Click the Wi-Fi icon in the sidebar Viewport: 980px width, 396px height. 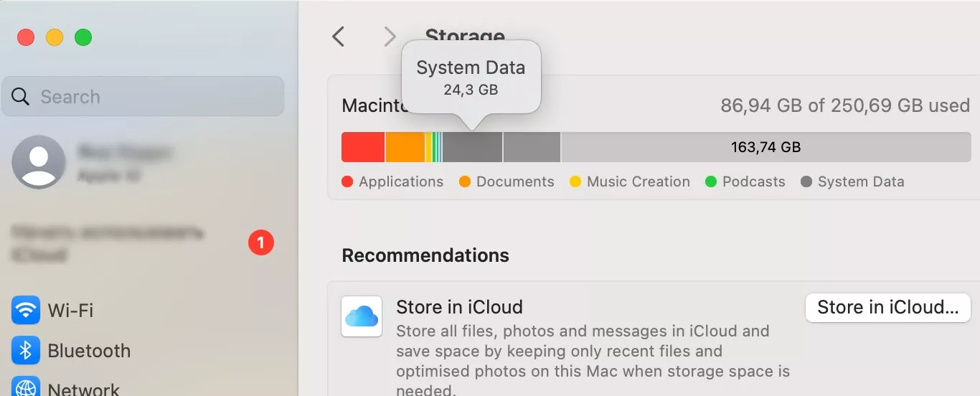tap(26, 311)
